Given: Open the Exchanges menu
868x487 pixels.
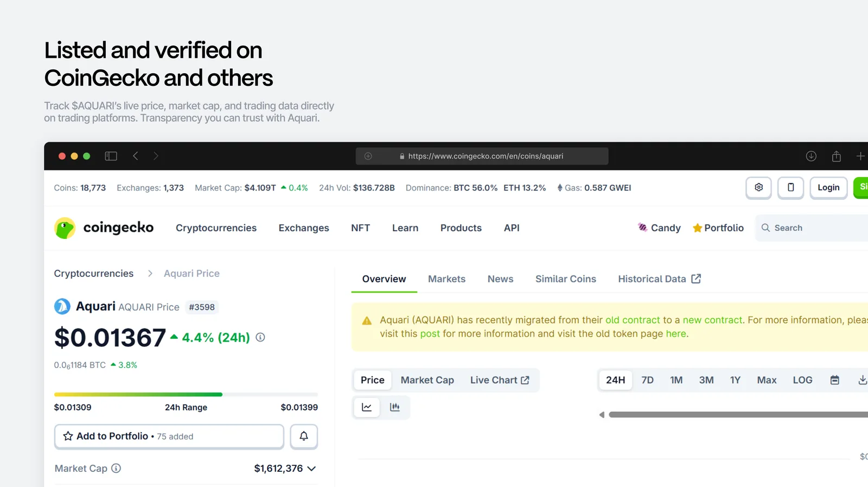Looking at the screenshot, I should [x=304, y=228].
